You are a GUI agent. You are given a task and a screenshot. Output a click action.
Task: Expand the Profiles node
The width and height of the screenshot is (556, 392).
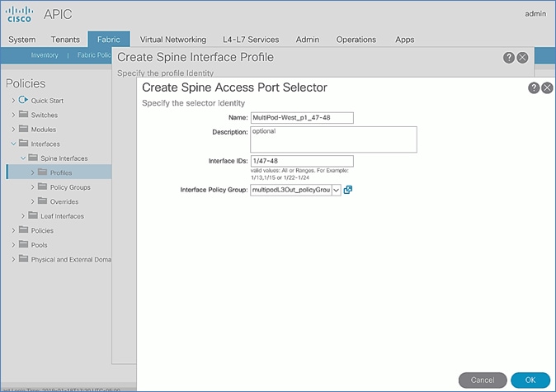[x=32, y=172]
